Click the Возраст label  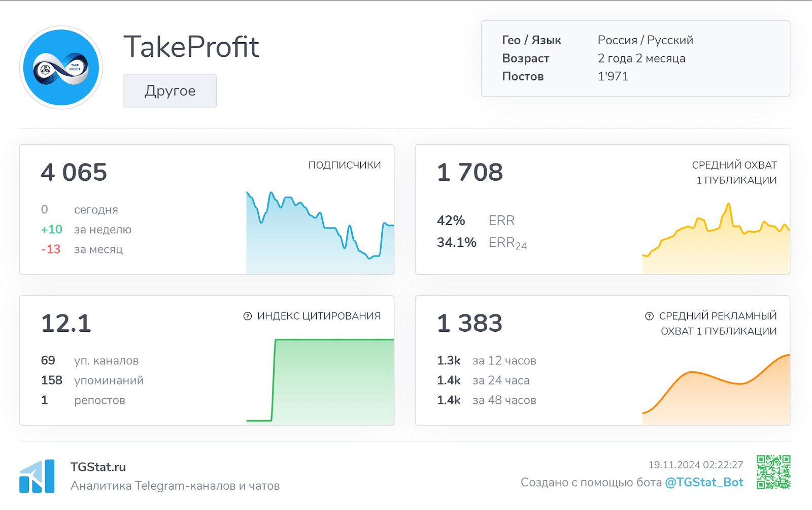[525, 58]
